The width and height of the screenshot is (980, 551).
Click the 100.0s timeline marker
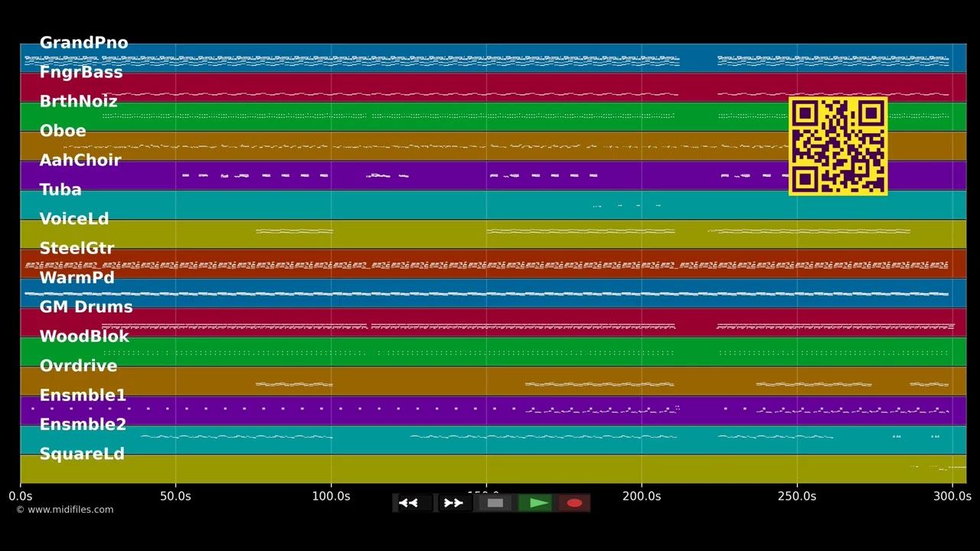pos(331,496)
